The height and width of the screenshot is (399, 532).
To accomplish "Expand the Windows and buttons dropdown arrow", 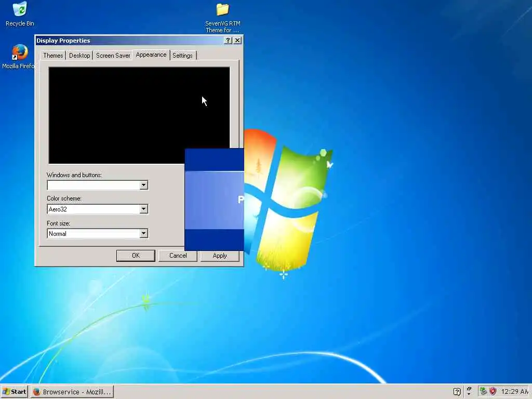I will coord(143,185).
